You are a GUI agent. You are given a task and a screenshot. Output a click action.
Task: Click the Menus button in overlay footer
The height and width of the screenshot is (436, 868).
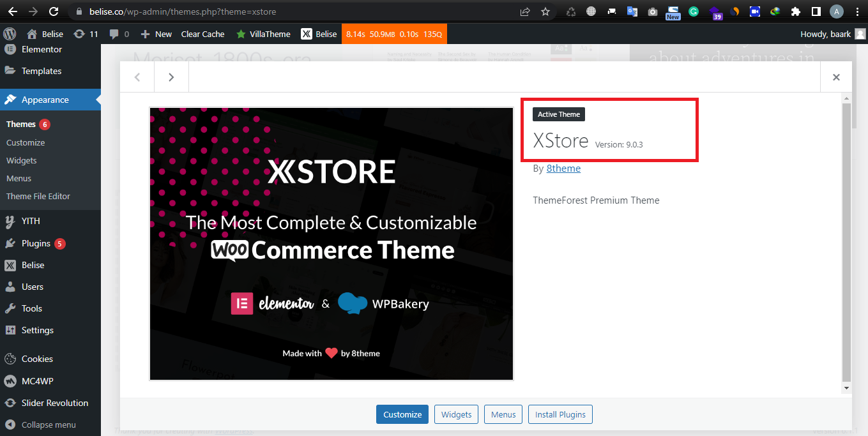[x=503, y=414]
